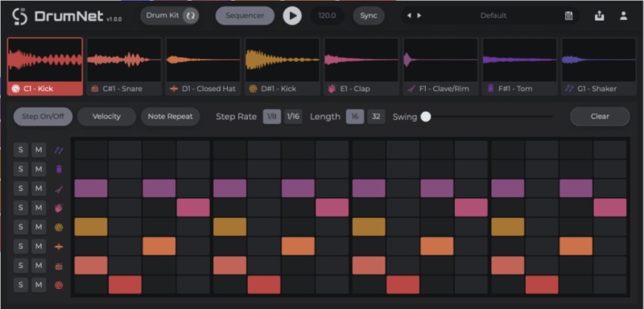The height and width of the screenshot is (309, 644).
Task: Click the tom icon beside F#1 - Tom
Action: 490,89
